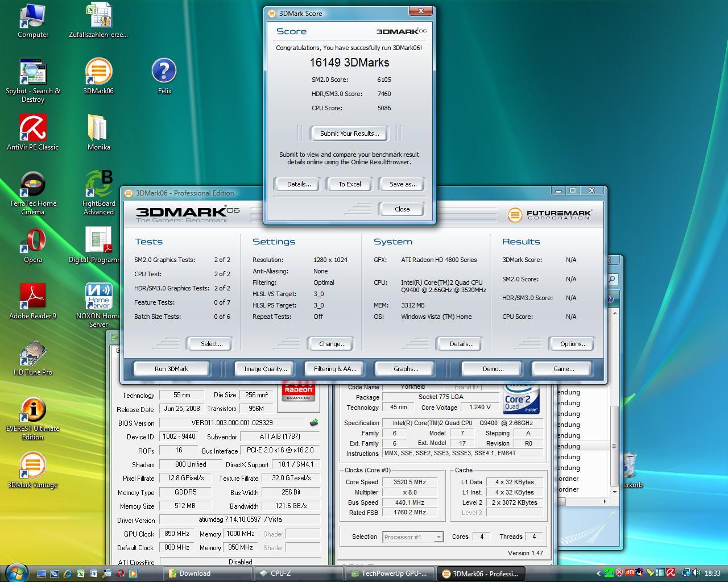
Task: Click Show Desktop quick launch icon
Action: click(42, 573)
